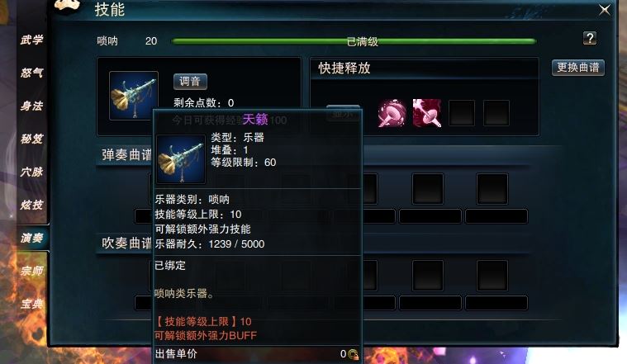Click the green 已满级 experience bar
The height and width of the screenshot is (364, 627).
coord(354,41)
